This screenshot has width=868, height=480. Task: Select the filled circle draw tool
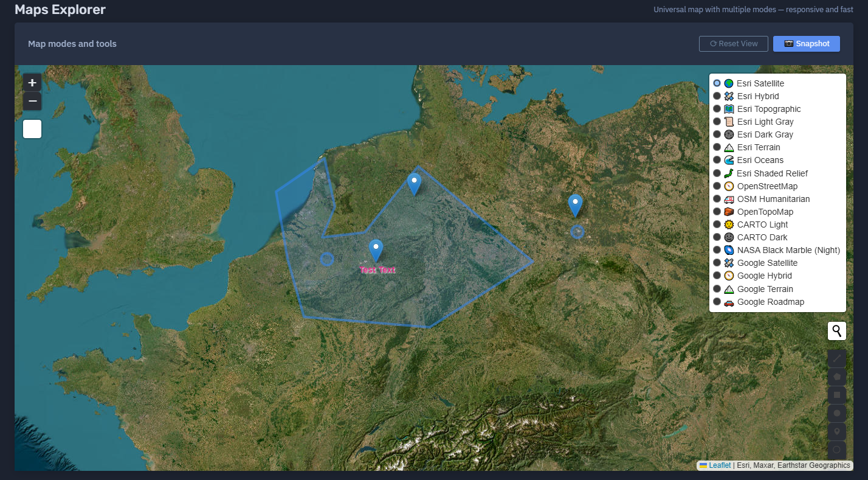[x=836, y=413]
